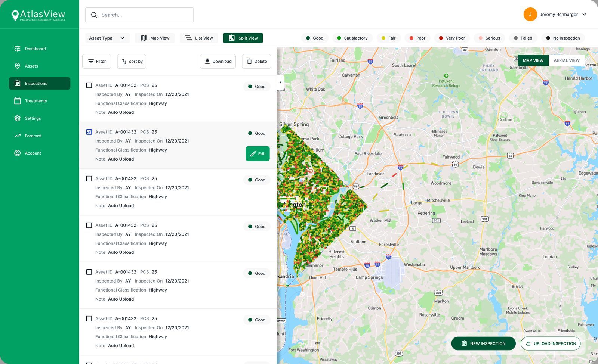Click the List View lines icon

pos(188,38)
